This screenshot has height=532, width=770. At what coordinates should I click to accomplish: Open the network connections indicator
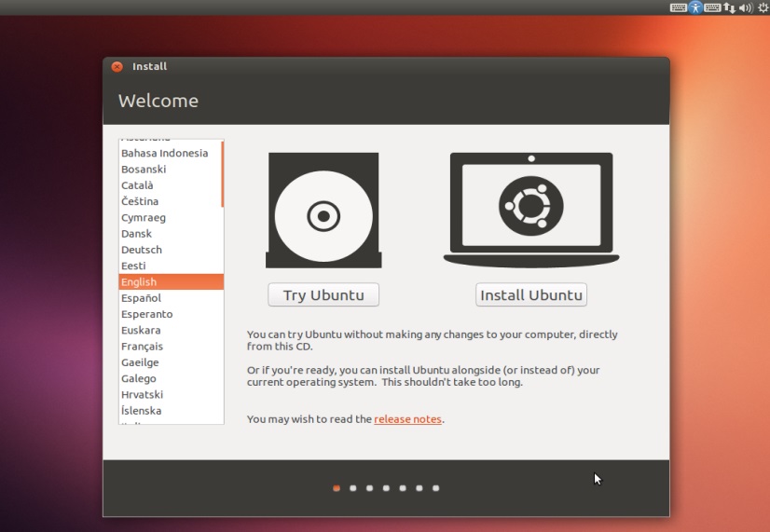click(730, 7)
